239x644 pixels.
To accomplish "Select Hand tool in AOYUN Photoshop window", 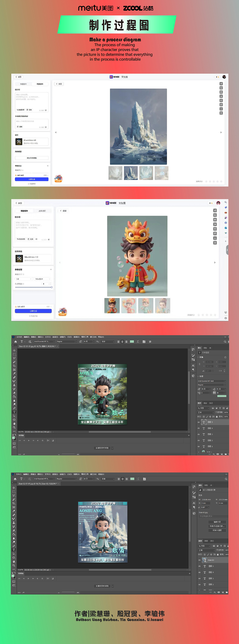I will pyautogui.click(x=14, y=423).
